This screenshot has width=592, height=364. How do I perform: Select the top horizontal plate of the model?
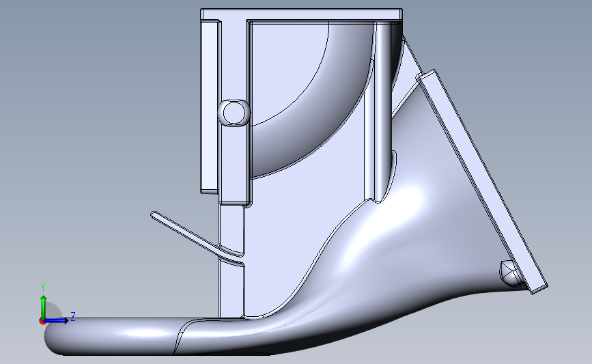pyautogui.click(x=301, y=14)
